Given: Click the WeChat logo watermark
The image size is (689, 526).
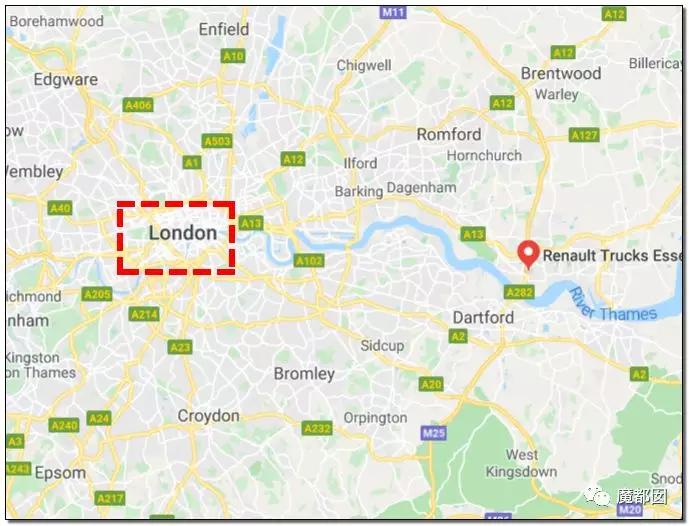Looking at the screenshot, I should click(x=596, y=497).
